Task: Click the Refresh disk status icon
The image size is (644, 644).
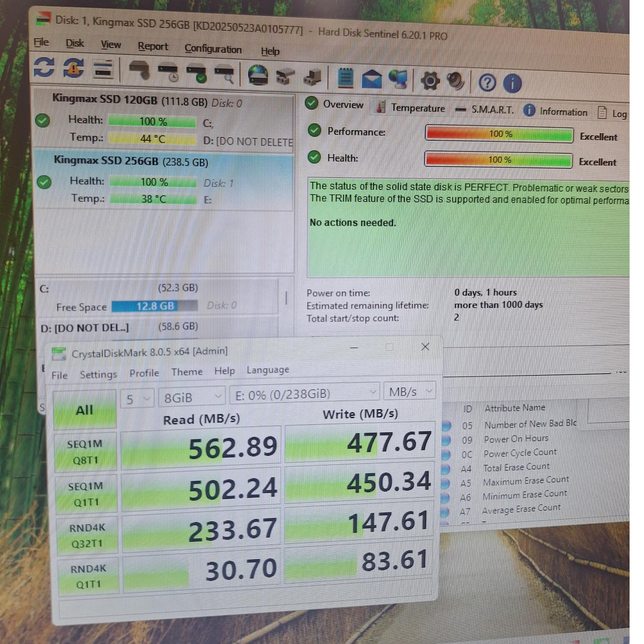Action: 44,67
